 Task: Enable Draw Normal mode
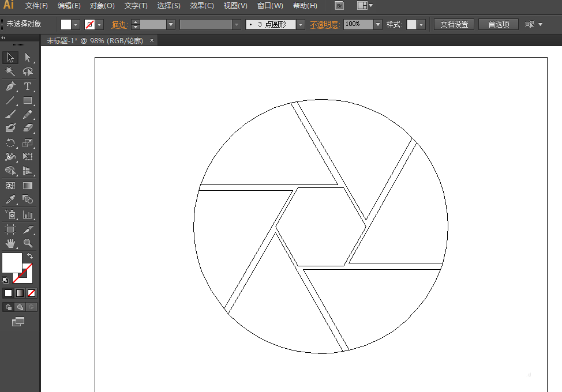pyautogui.click(x=8, y=307)
